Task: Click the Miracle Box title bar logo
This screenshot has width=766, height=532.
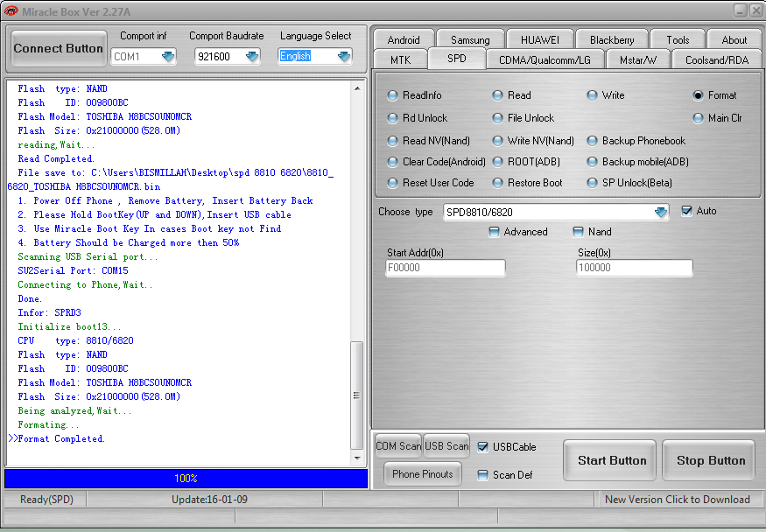Action: pyautogui.click(x=11, y=10)
